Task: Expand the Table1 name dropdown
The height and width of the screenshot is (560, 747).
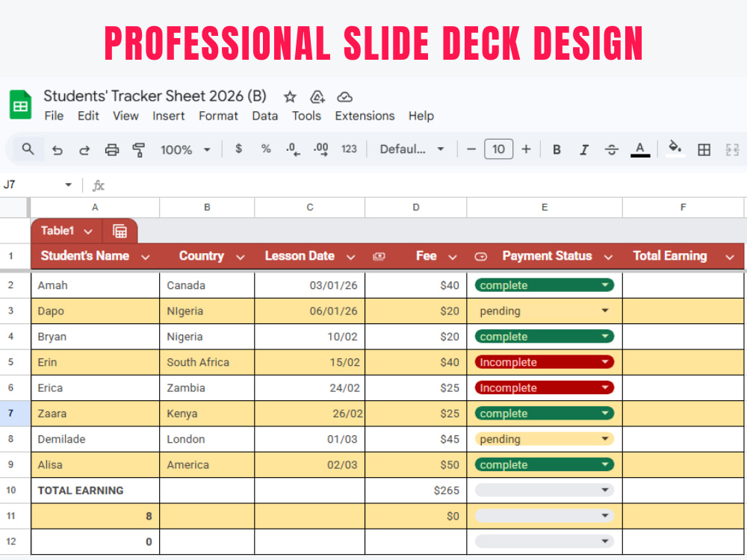Action: point(88,232)
